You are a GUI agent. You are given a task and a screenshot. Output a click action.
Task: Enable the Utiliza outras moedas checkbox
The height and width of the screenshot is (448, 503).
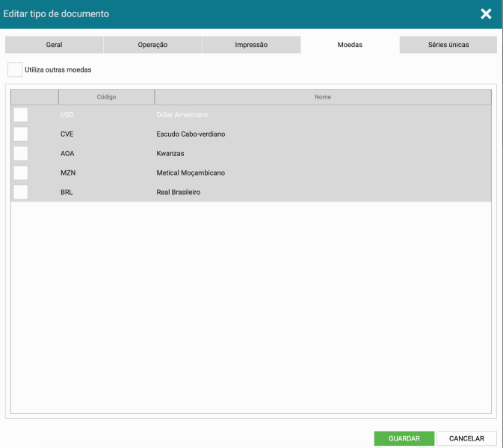[x=15, y=69]
